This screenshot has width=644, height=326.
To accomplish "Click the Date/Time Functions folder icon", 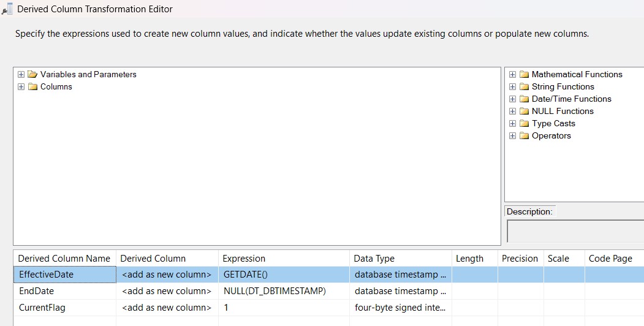I will tap(524, 99).
